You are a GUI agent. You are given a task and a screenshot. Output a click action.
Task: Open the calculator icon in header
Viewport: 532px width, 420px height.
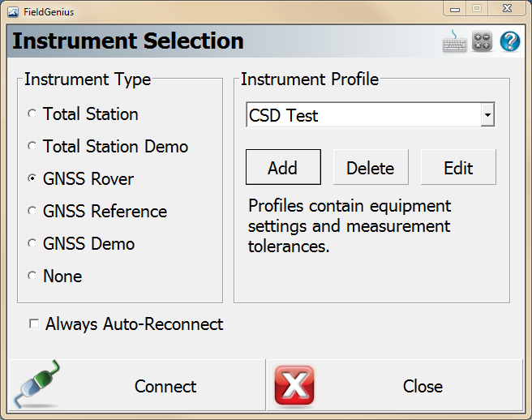[x=483, y=42]
